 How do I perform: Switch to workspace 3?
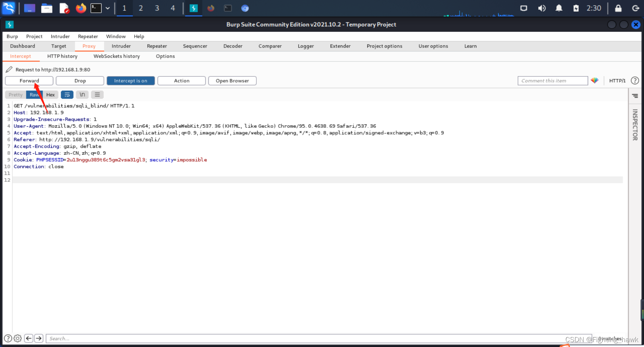tap(157, 8)
